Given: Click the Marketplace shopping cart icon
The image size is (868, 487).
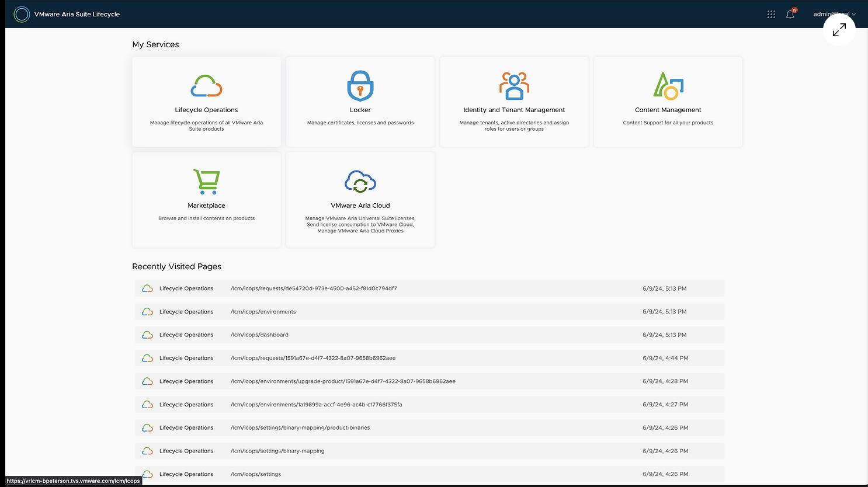Looking at the screenshot, I should click(206, 182).
